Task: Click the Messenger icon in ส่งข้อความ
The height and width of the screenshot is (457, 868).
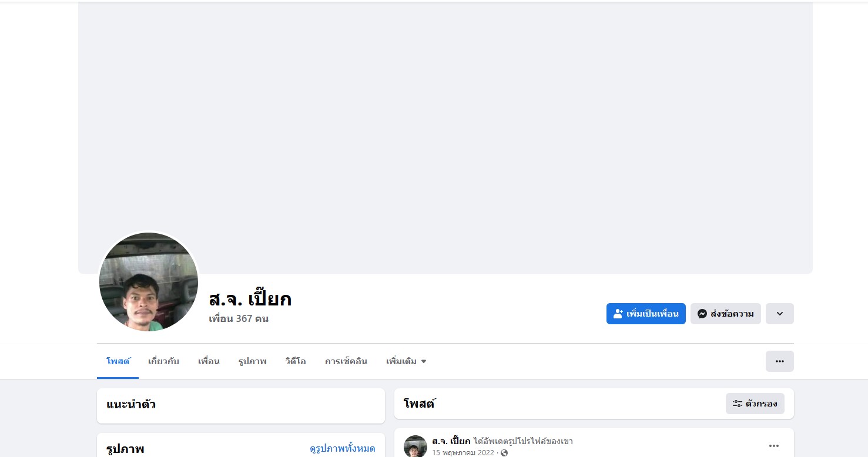Action: 702,314
